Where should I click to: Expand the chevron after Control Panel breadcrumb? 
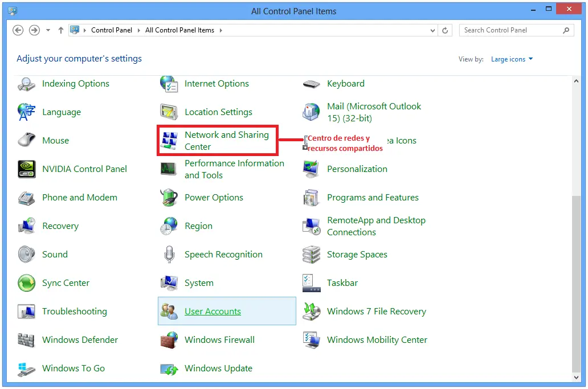tap(139, 30)
